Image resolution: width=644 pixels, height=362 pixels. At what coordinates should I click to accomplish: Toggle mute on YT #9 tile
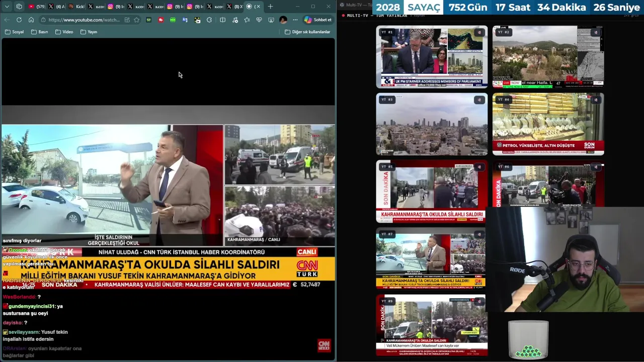tap(478, 301)
